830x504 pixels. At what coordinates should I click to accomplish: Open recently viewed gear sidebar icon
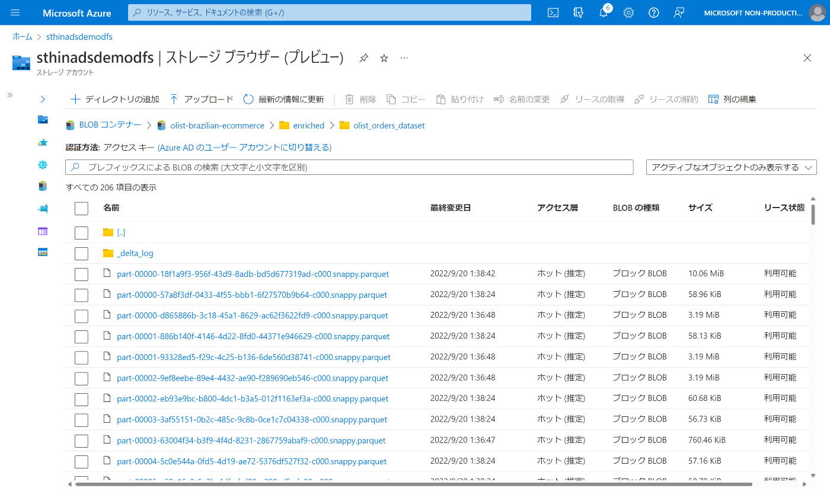point(43,165)
